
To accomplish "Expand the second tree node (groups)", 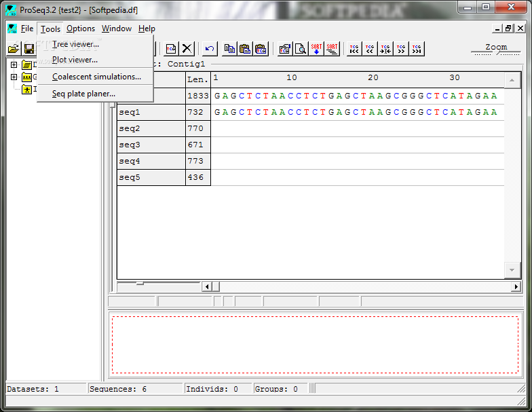I will [14, 77].
